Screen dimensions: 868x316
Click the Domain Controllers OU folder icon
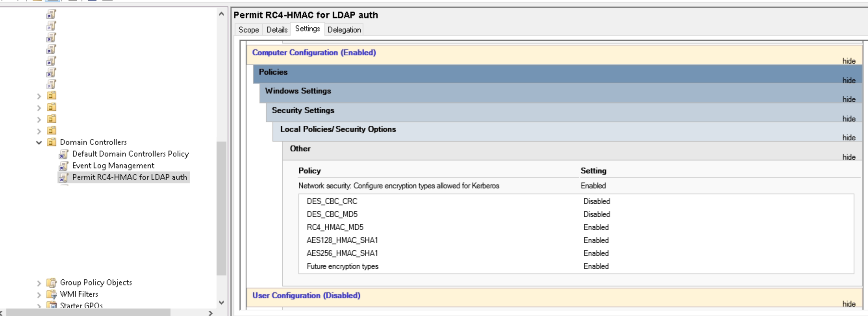[52, 142]
